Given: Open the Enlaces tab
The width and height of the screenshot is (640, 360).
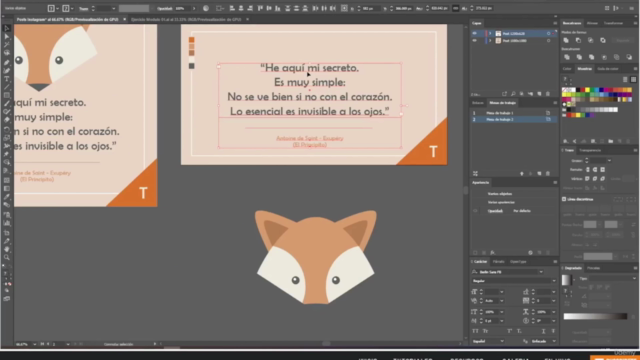Looking at the screenshot, I should coord(478,103).
